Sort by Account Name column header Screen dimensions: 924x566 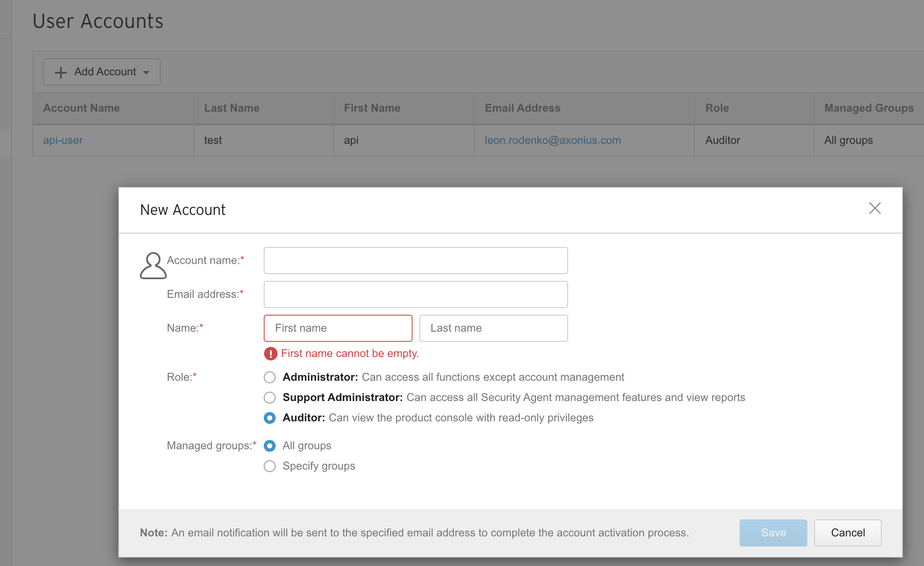[x=82, y=108]
